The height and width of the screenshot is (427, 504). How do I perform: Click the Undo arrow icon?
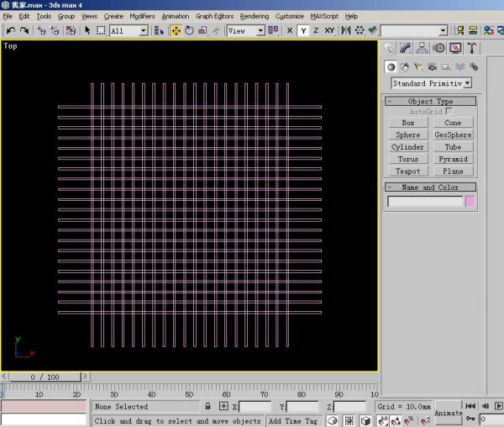(x=11, y=30)
